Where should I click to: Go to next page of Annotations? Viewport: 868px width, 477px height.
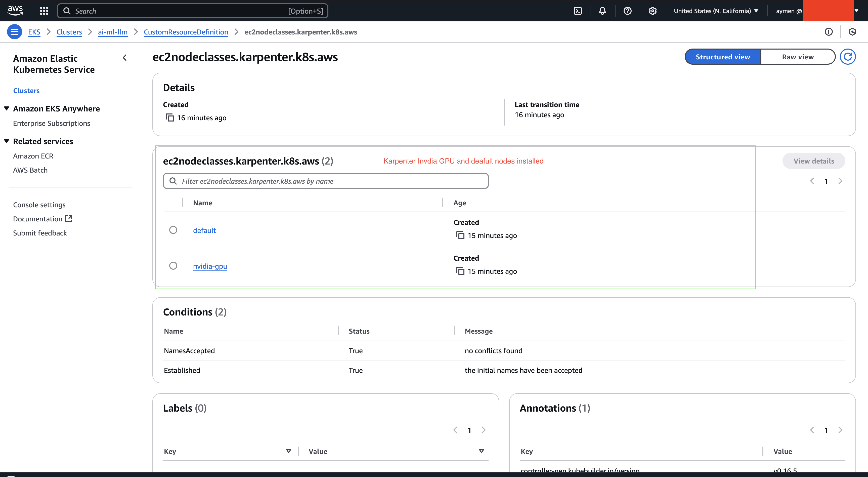(x=840, y=430)
